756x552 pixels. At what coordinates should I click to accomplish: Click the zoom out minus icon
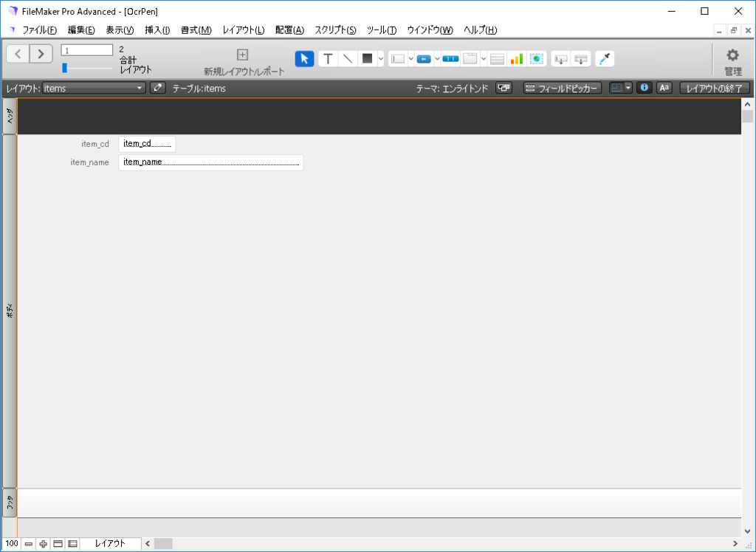click(29, 544)
